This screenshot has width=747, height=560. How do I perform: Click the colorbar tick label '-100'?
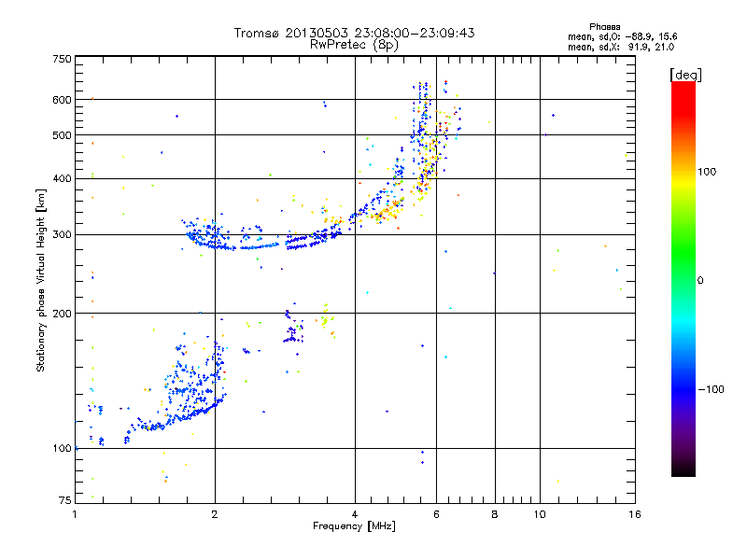(x=711, y=389)
